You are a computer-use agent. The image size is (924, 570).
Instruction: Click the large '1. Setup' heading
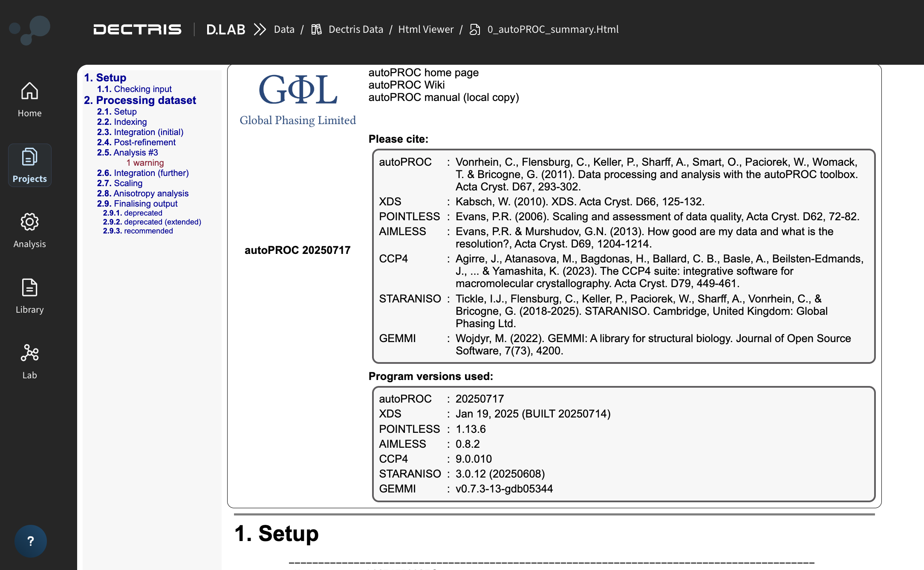point(277,533)
